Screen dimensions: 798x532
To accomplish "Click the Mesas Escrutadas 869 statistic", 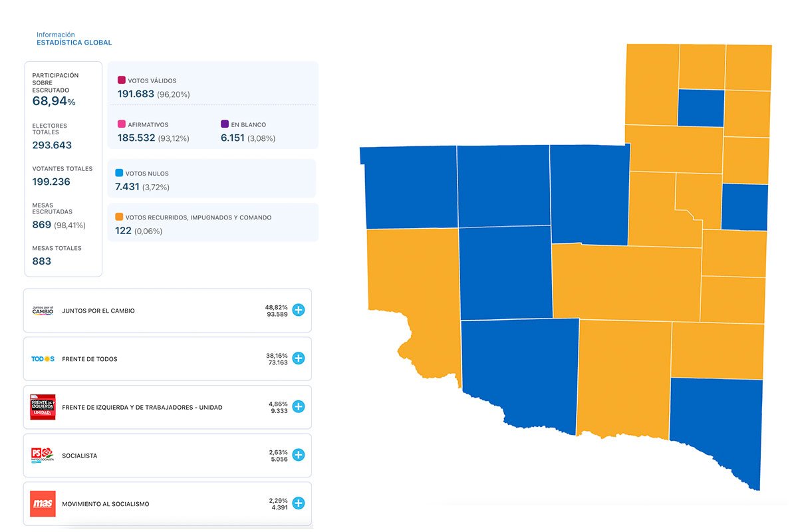I will click(42, 225).
